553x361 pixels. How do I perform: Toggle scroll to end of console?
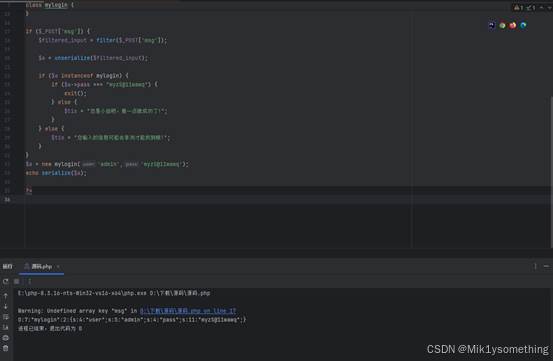pyautogui.click(x=6, y=327)
